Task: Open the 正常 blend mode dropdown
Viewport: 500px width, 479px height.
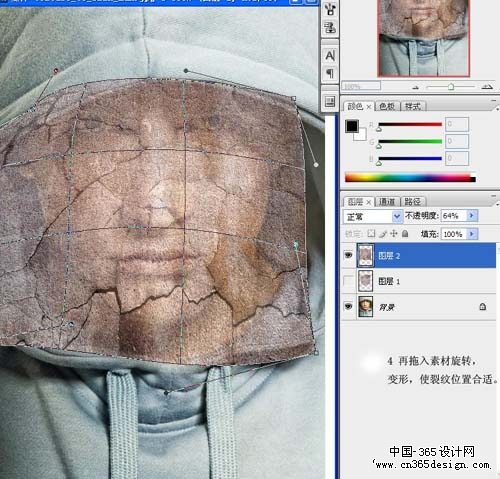Action: [372, 217]
